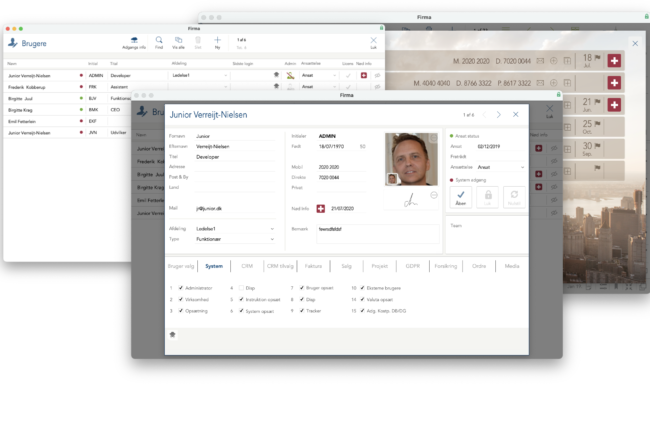Enable the unchecked Disp checkbox number 4

240,288
